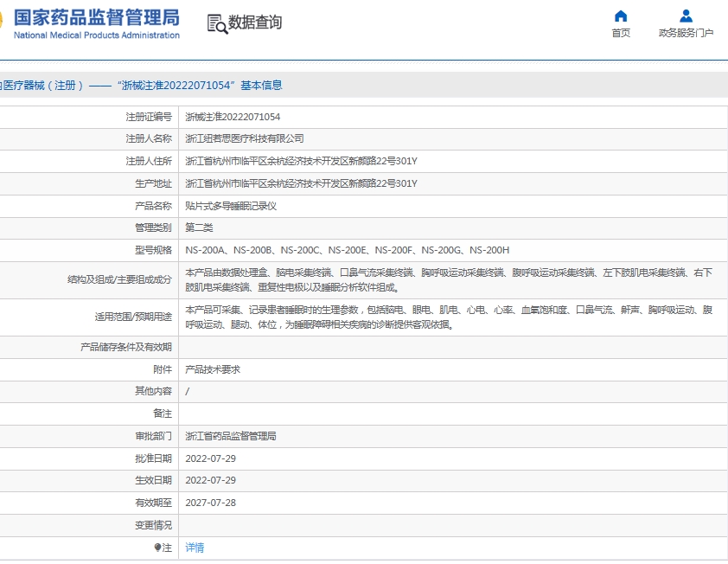This screenshot has width=728, height=564.
Task: Click the 管理类别 field label
Action: (x=153, y=228)
